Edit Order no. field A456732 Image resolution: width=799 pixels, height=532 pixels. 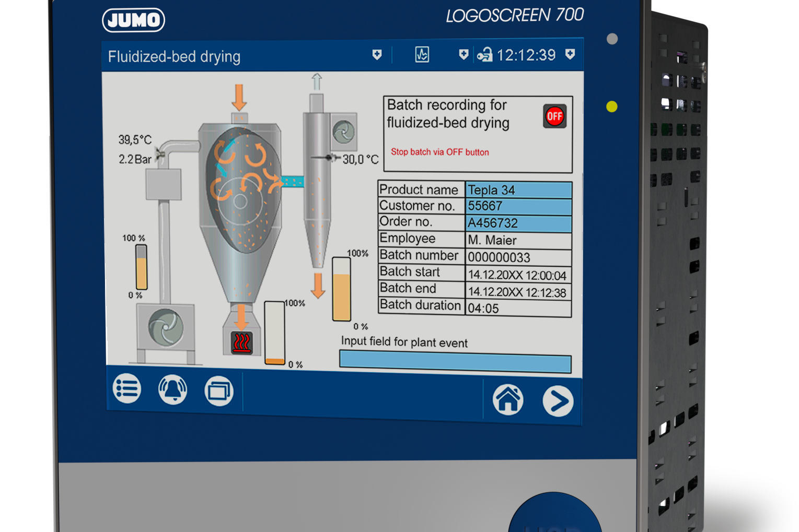coord(518,223)
